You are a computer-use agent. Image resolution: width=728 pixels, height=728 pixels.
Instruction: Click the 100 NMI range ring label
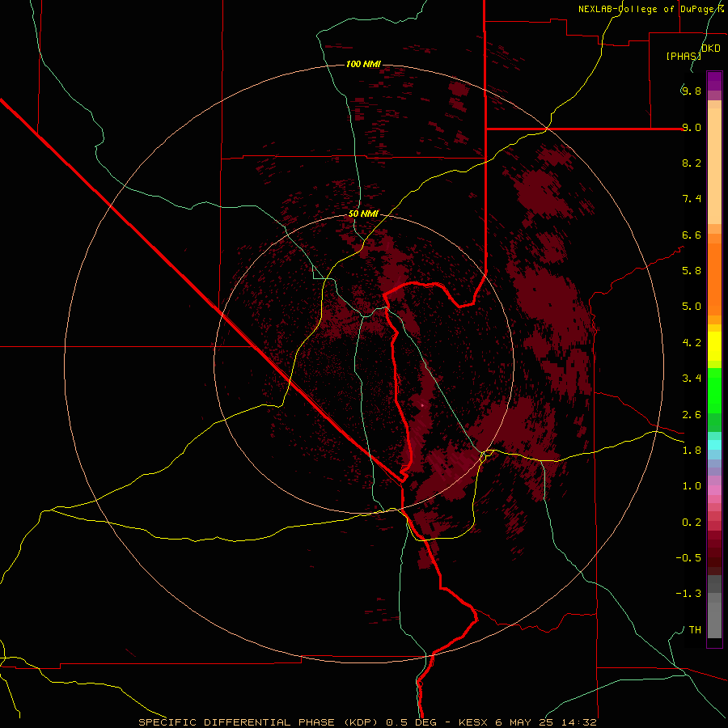point(363,64)
